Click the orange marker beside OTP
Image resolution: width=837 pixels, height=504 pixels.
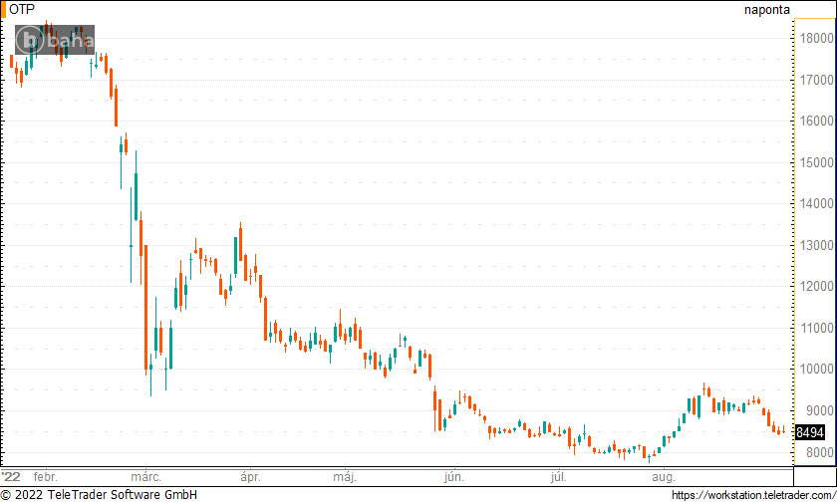[3, 9]
